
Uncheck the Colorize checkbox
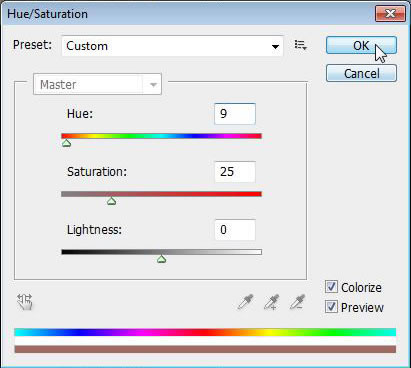pos(331,287)
